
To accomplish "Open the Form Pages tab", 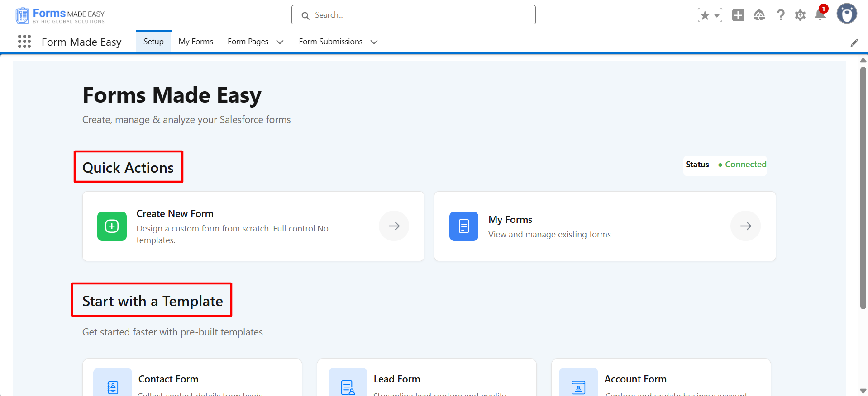I will (248, 42).
